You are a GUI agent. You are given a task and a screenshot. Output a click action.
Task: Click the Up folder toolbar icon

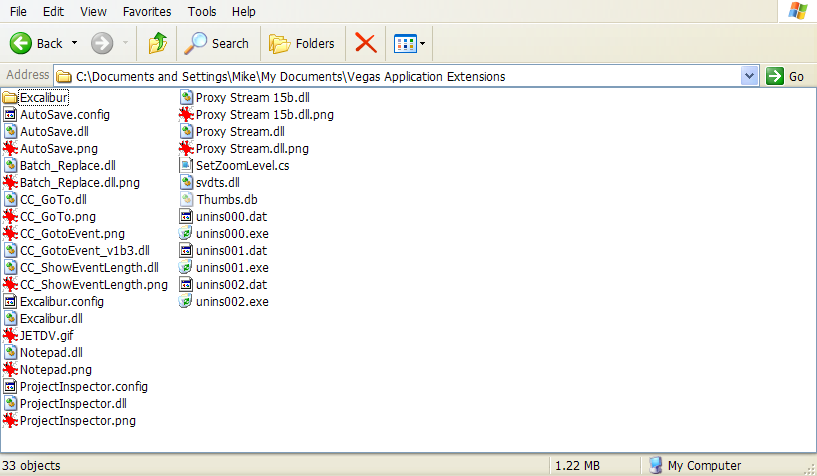pos(157,43)
